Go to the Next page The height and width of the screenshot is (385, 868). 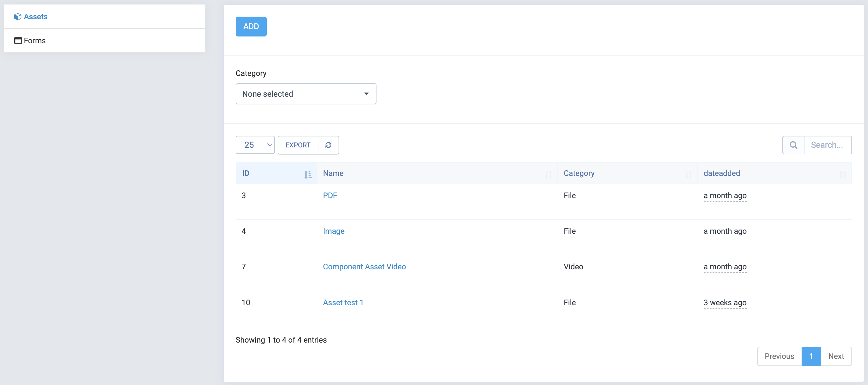(836, 356)
